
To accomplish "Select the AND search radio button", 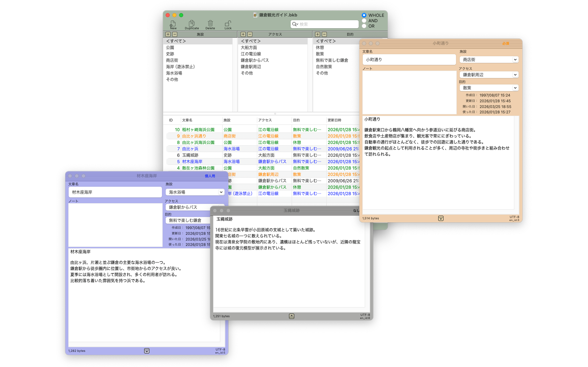I will (364, 21).
